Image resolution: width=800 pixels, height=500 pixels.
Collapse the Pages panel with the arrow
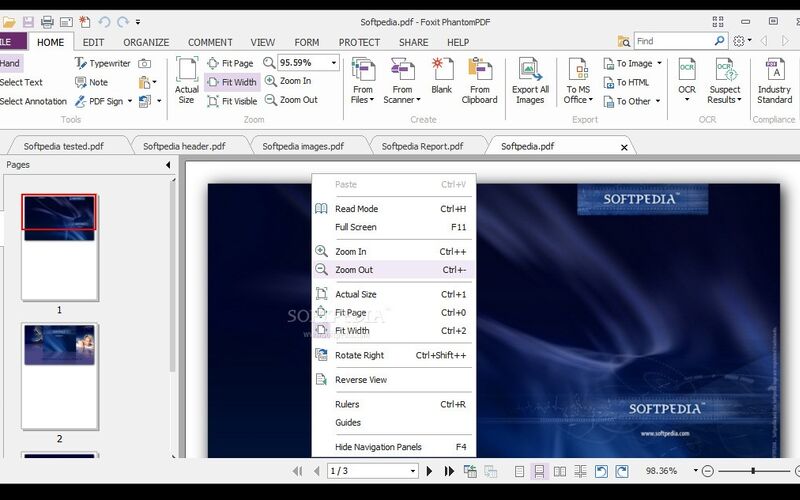pos(168,165)
